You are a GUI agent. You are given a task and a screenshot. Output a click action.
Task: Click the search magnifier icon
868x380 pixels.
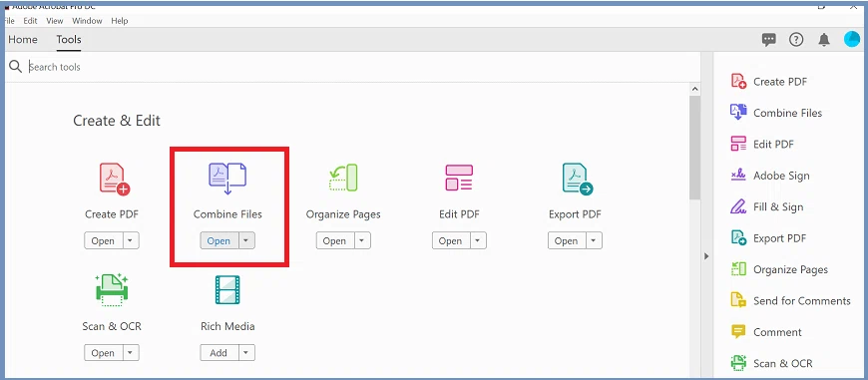pyautogui.click(x=15, y=67)
